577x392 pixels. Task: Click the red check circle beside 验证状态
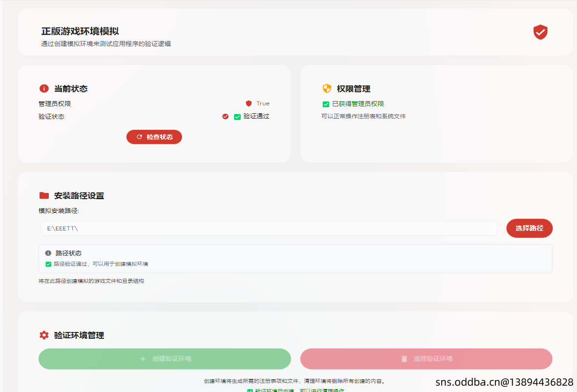(x=225, y=117)
